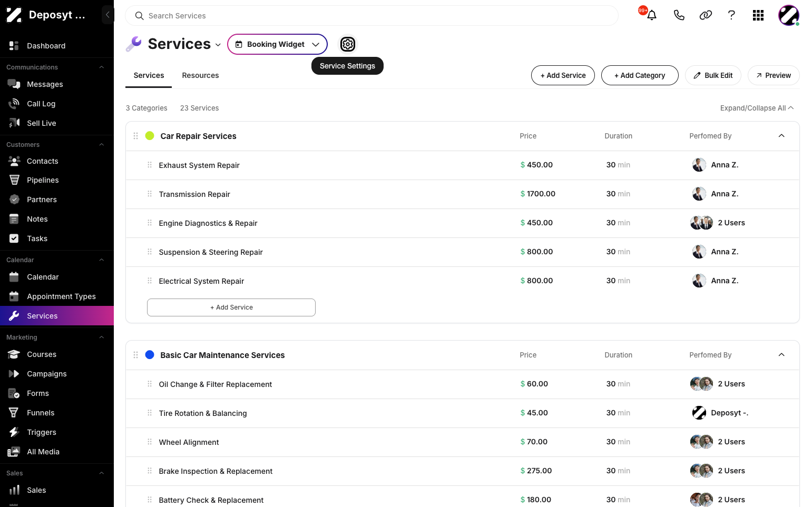Image resolution: width=812 pixels, height=507 pixels.
Task: Open Pipelines in the sidebar
Action: pyautogui.click(x=57, y=180)
